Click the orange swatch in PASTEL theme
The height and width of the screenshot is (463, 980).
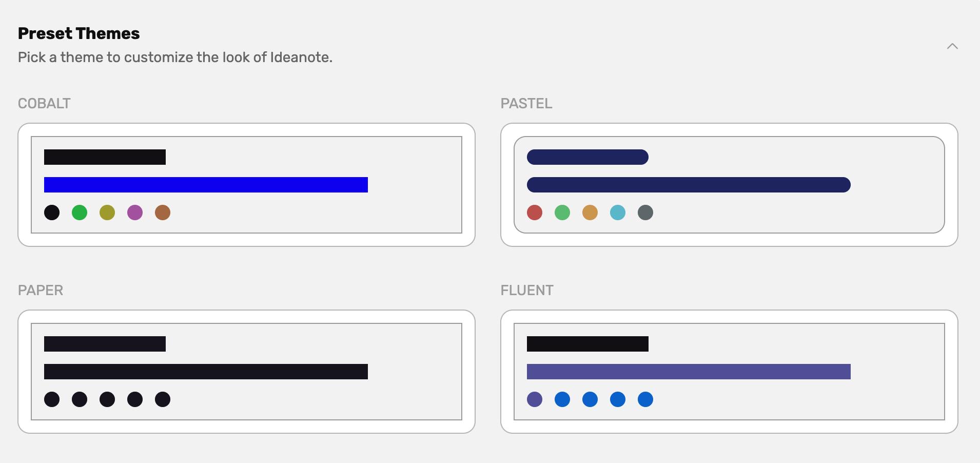tap(591, 212)
